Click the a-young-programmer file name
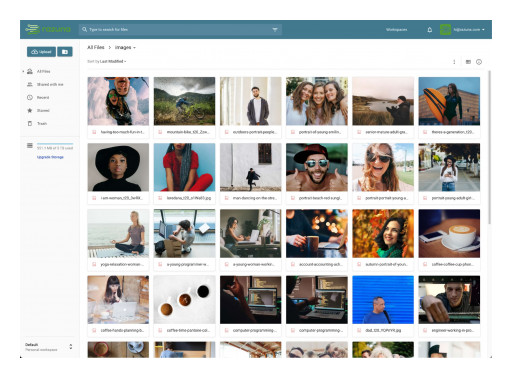This screenshot has height=378, width=512. coord(188,264)
